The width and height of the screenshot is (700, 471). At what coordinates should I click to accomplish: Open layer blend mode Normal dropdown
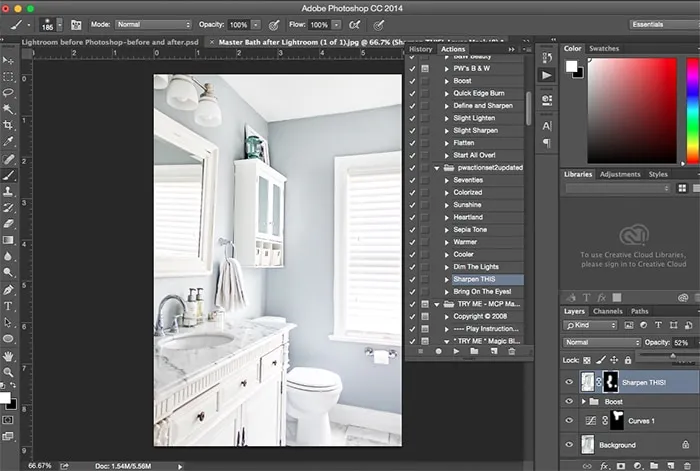tap(601, 342)
